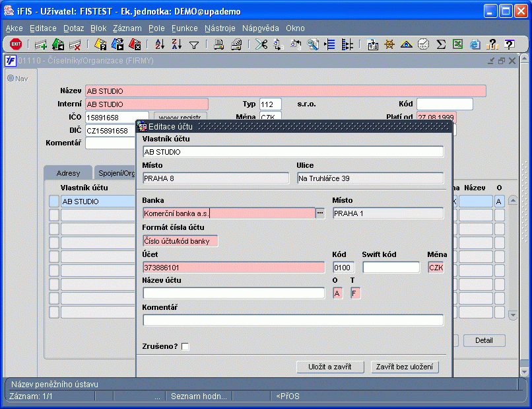The height and width of the screenshot is (409, 532).
Task: Click the Detail button
Action: coord(484,340)
